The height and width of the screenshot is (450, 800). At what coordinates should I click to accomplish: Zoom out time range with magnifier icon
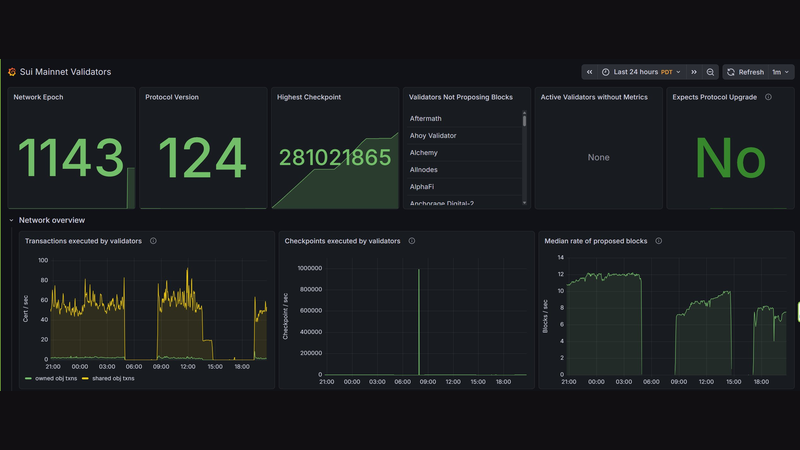[x=710, y=72]
